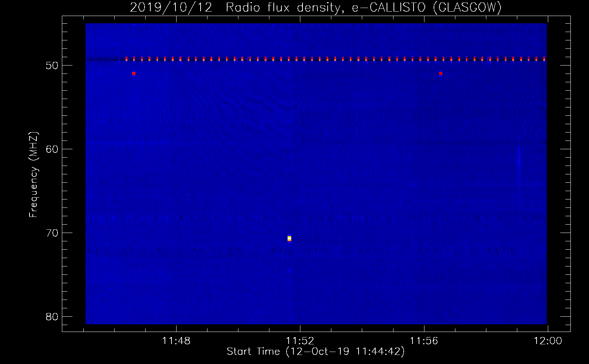Click the 11:56 time tick label
The width and height of the screenshot is (589, 364).
point(424,341)
